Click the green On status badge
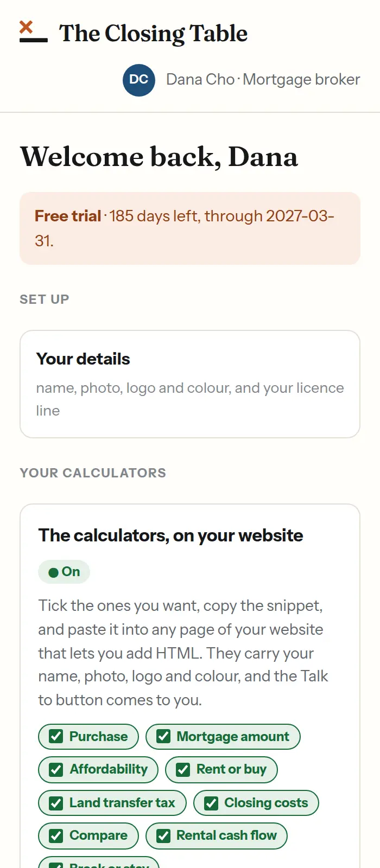 [x=64, y=572]
